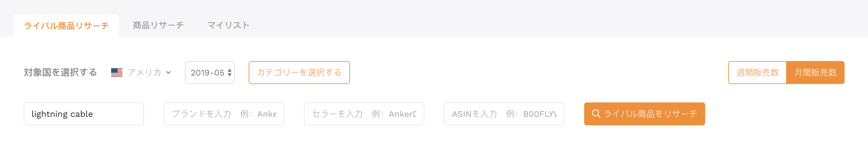868x149 pixels.
Task: Focus the lightning cable keyword field
Action: pos(84,114)
